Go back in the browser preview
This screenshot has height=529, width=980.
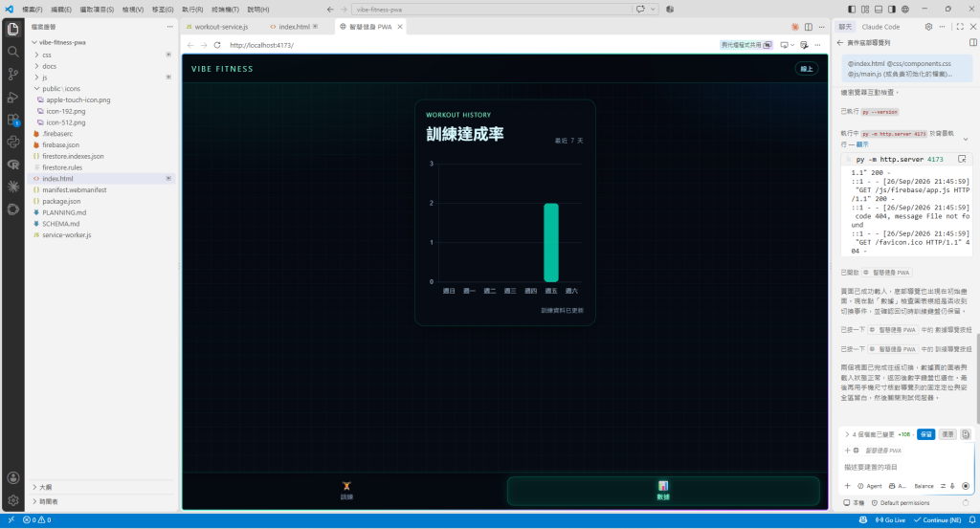(x=190, y=45)
